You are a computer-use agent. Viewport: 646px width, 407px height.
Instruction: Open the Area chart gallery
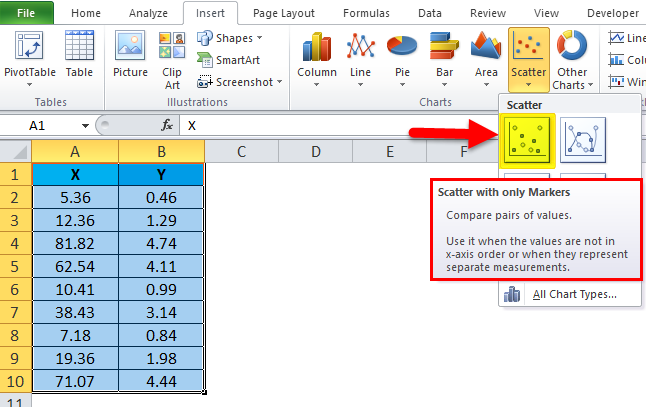pyautogui.click(x=486, y=60)
